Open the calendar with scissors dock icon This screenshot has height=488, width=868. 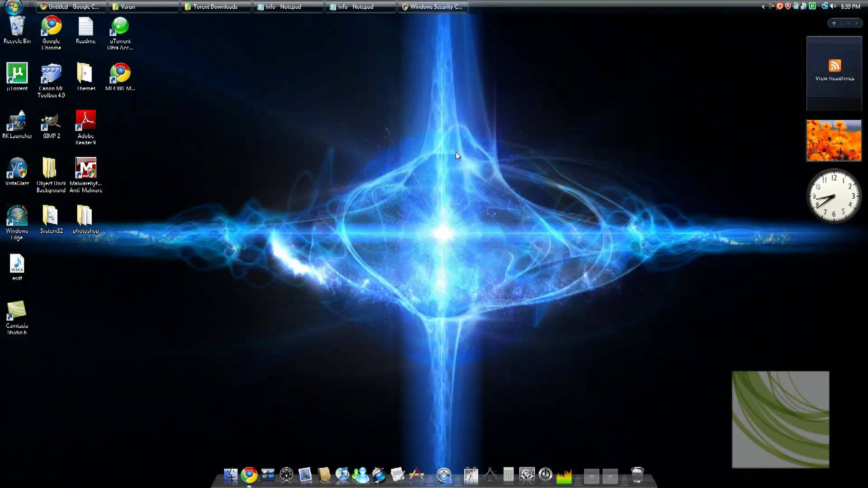pyautogui.click(x=471, y=475)
